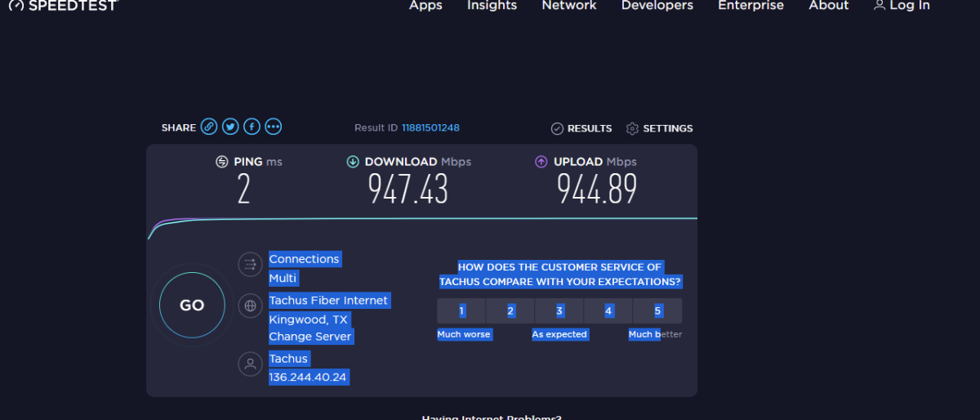Open the Network menu

click(x=569, y=6)
